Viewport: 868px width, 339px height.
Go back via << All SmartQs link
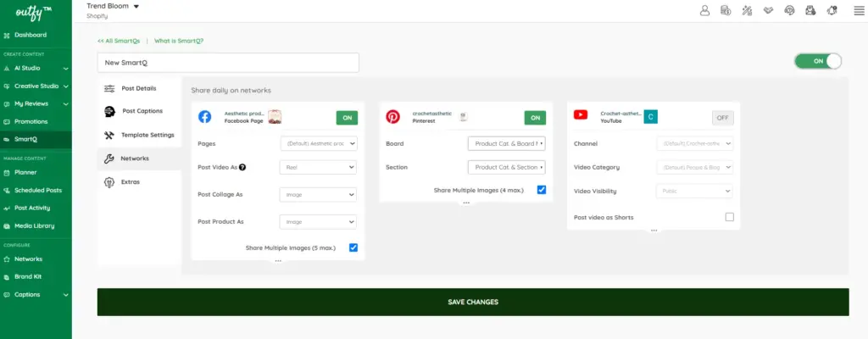tap(119, 41)
